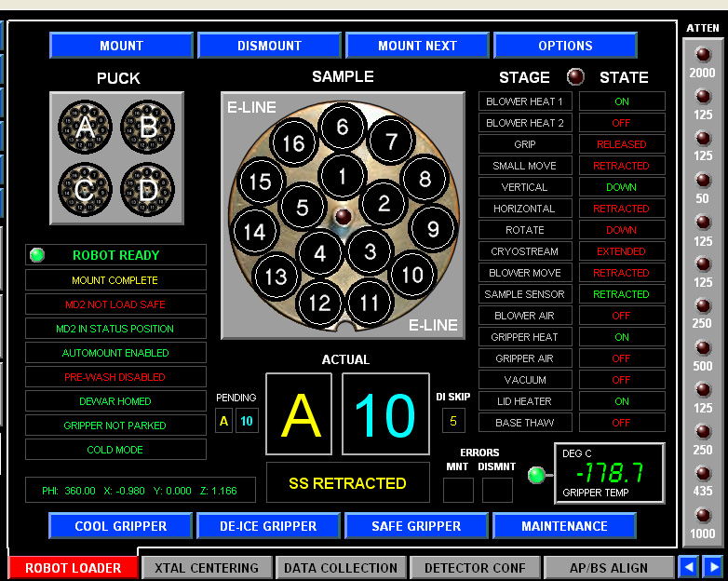Pick sample position 16 on the puck
This screenshot has height=581, width=728.
point(294,143)
